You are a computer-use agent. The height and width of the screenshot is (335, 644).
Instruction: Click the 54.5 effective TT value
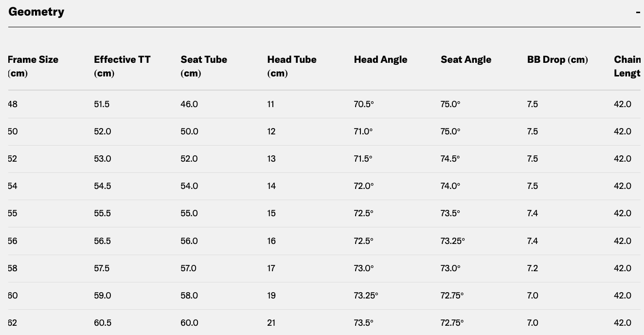[x=102, y=186]
